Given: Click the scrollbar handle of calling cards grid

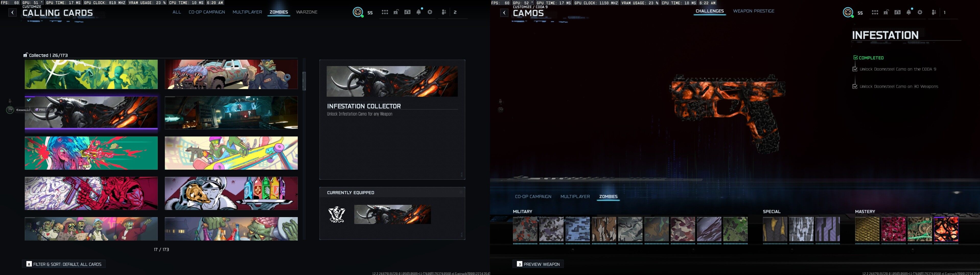Looking at the screenshot, I should pos(304,81).
